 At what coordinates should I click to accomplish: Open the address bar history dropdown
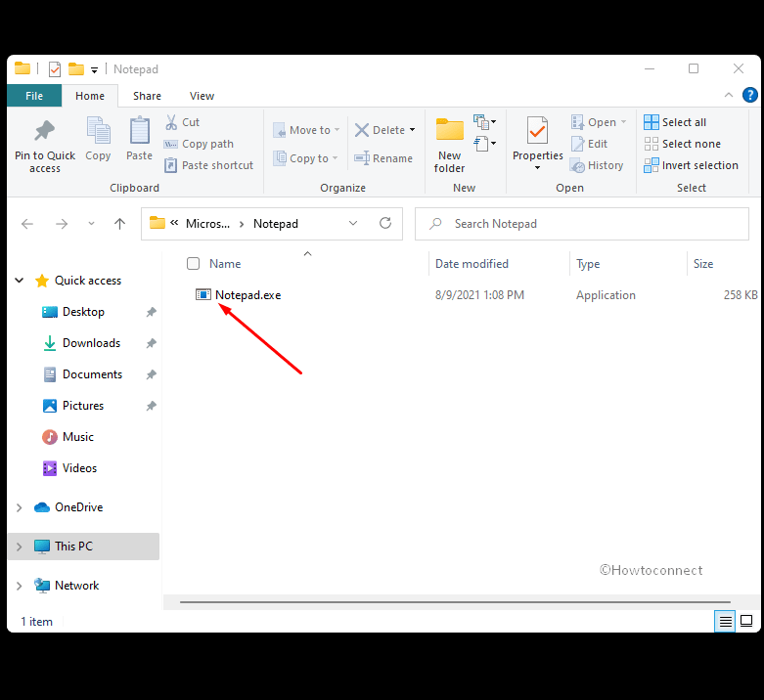353,224
